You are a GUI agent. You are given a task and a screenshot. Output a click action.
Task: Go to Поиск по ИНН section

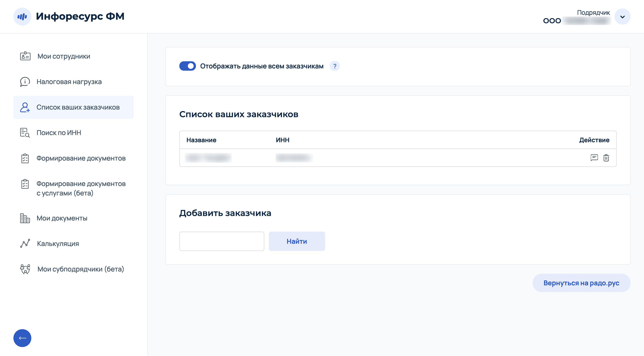74,133
